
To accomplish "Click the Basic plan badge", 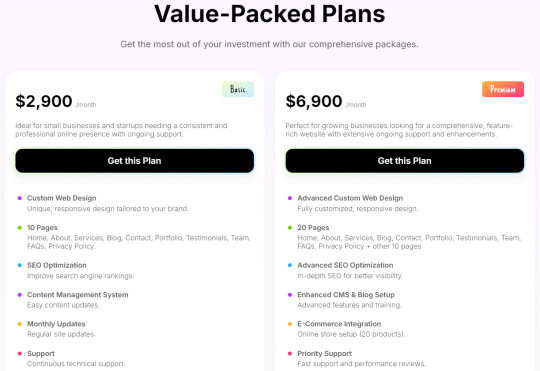I will (238, 89).
